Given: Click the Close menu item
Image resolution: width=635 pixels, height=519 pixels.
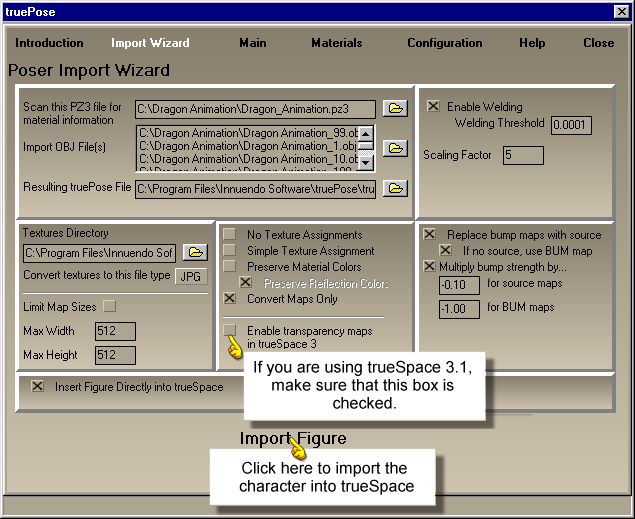Looking at the screenshot, I should tap(598, 43).
